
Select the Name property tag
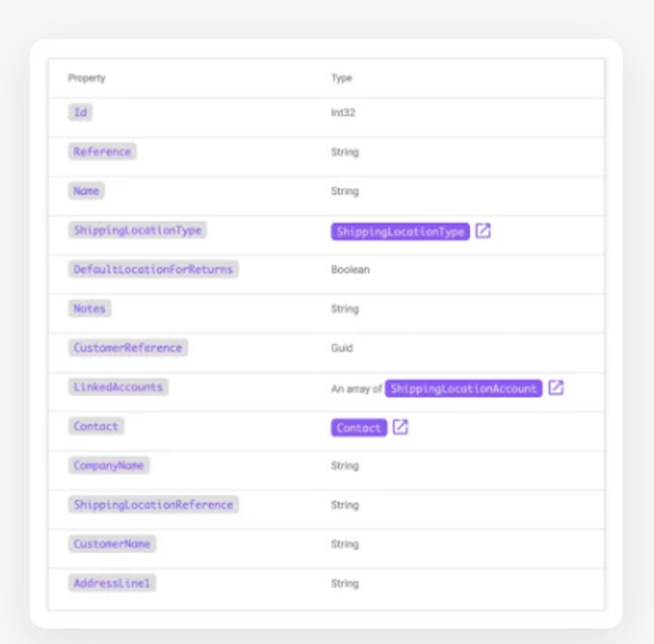point(86,191)
